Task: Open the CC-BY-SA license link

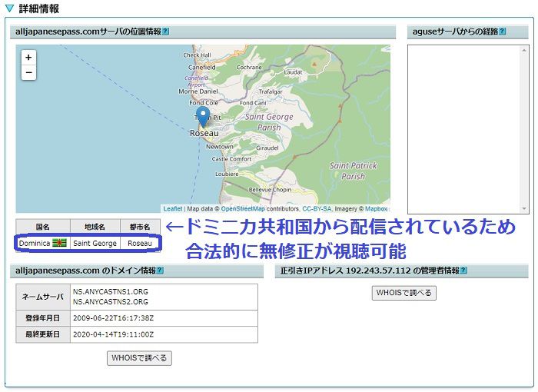Action: tap(317, 209)
